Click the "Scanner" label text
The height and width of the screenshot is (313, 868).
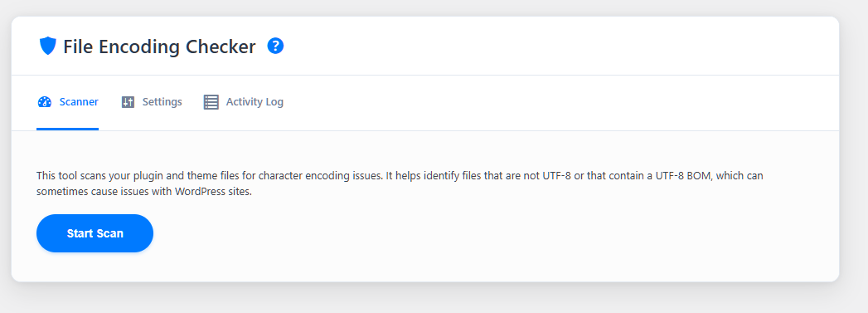coord(79,102)
